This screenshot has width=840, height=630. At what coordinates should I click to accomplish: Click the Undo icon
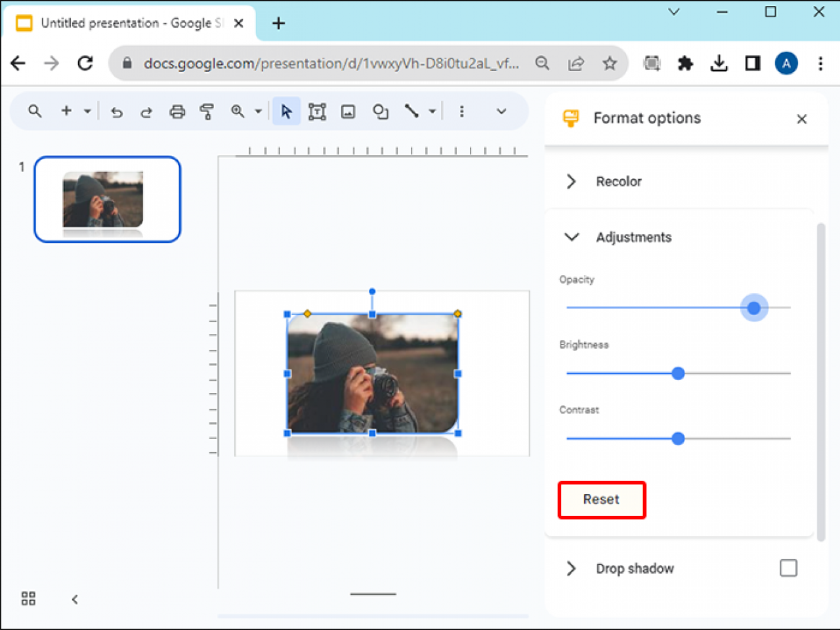click(116, 111)
